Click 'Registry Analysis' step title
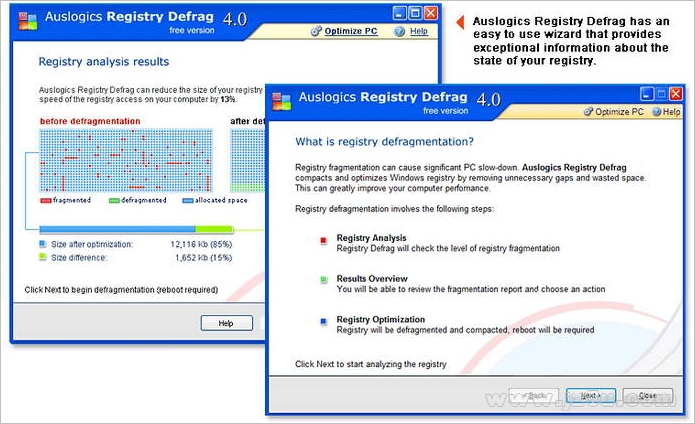Viewport: 695px width, 424px height. pos(371,238)
